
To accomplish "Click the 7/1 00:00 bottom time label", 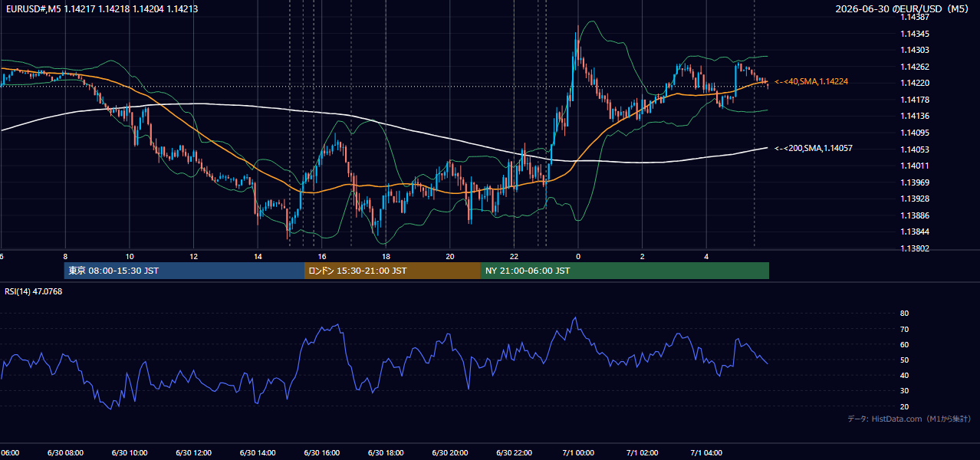I will (x=578, y=453).
